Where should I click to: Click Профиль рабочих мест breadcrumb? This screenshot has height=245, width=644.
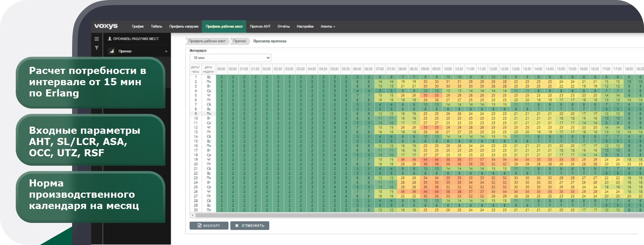(x=207, y=41)
